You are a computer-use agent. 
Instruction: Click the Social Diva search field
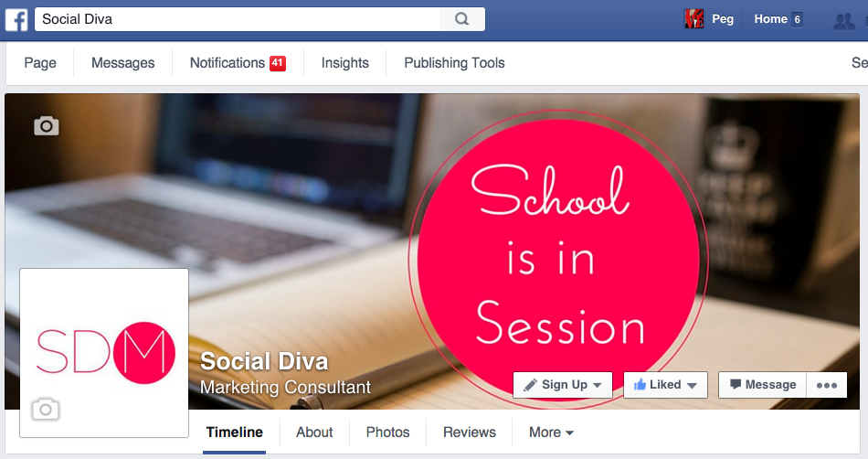coord(238,19)
